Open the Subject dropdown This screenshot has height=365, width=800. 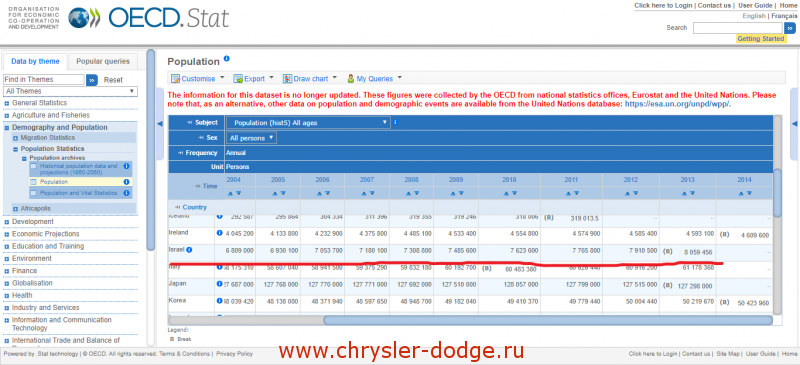tap(308, 123)
